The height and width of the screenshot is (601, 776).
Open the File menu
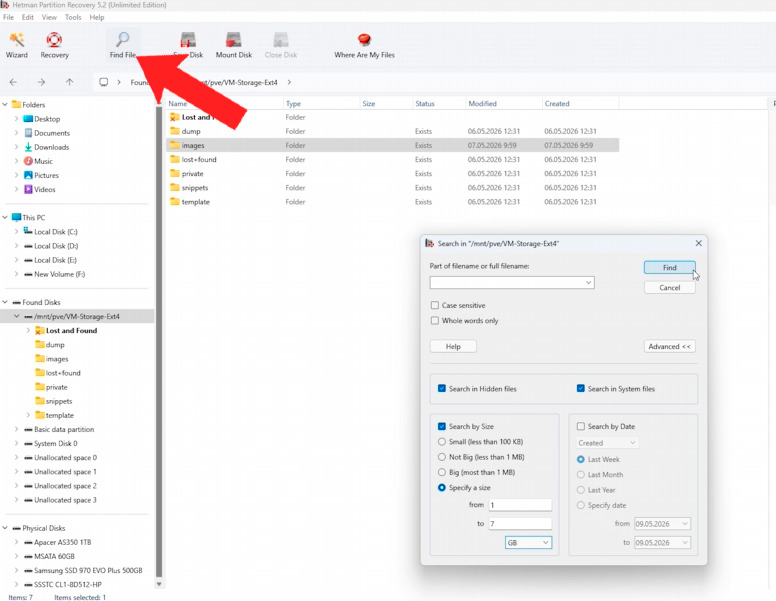(8, 17)
